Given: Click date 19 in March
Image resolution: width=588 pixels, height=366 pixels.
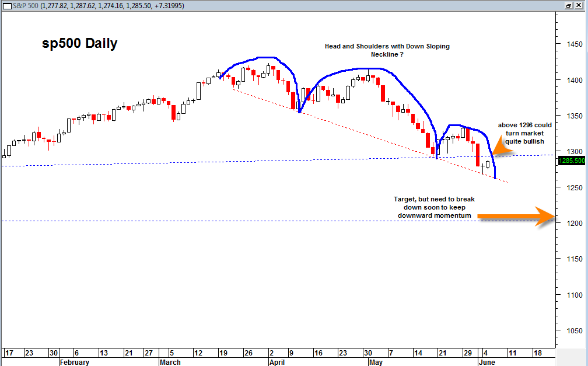Looking at the screenshot, I should click(223, 353).
